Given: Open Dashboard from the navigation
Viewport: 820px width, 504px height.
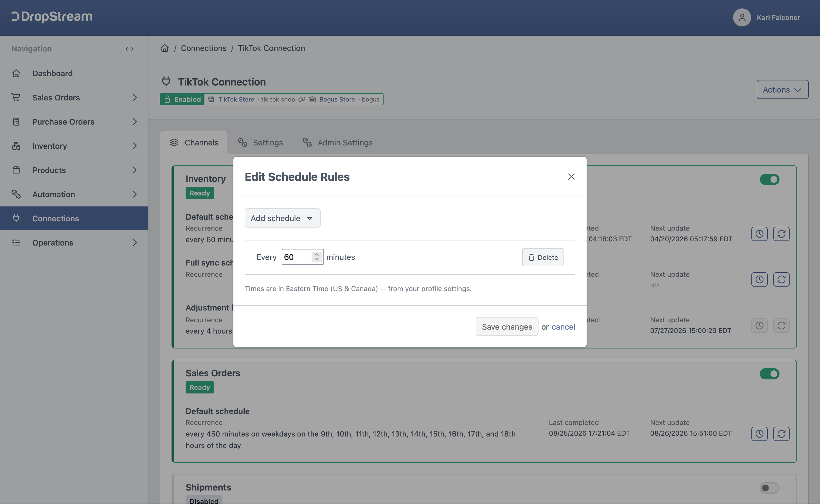Looking at the screenshot, I should point(74,73).
